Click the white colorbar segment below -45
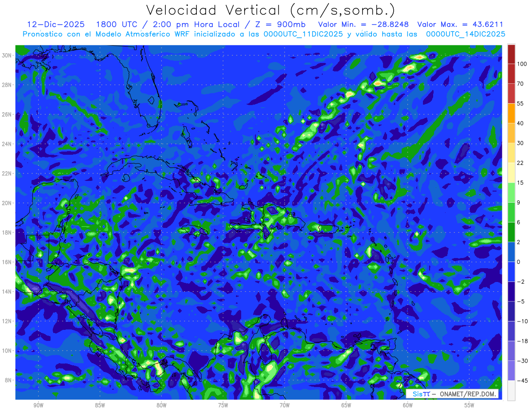This screenshot has height=411, width=532. [x=511, y=390]
